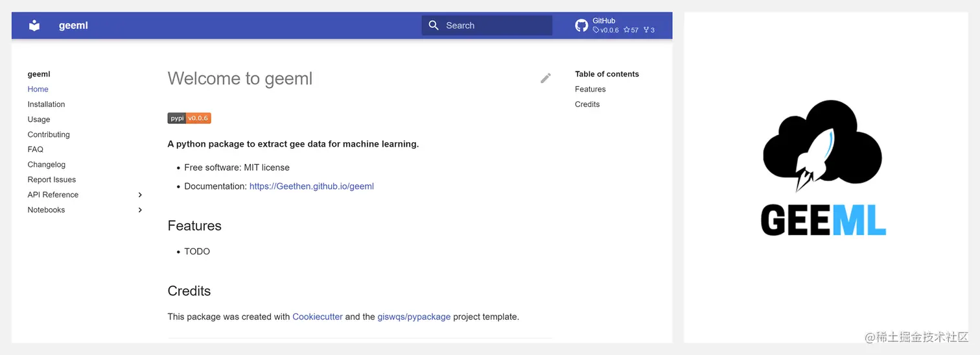Click the 57 stars count in header
This screenshot has width=980, height=355.
(631, 30)
